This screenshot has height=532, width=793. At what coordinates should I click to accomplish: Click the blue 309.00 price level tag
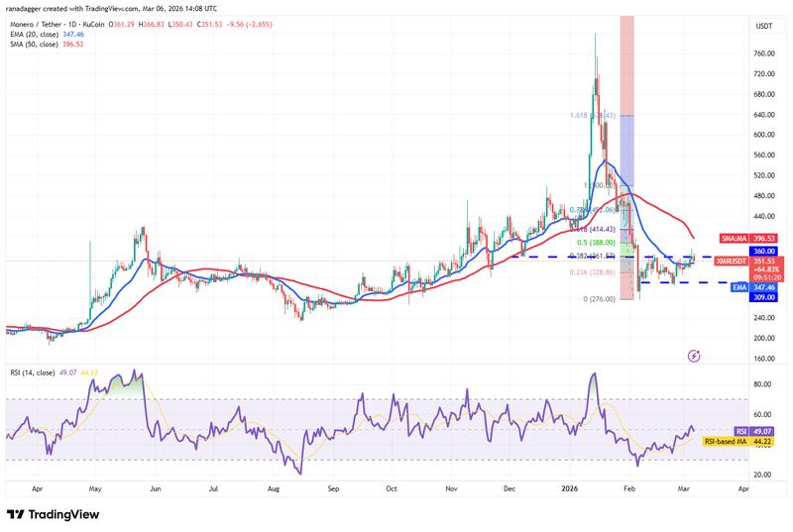pyautogui.click(x=763, y=297)
